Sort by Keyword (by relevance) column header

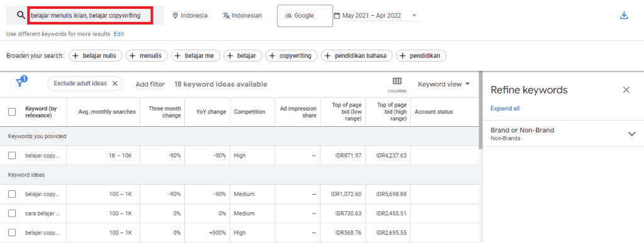41,112
